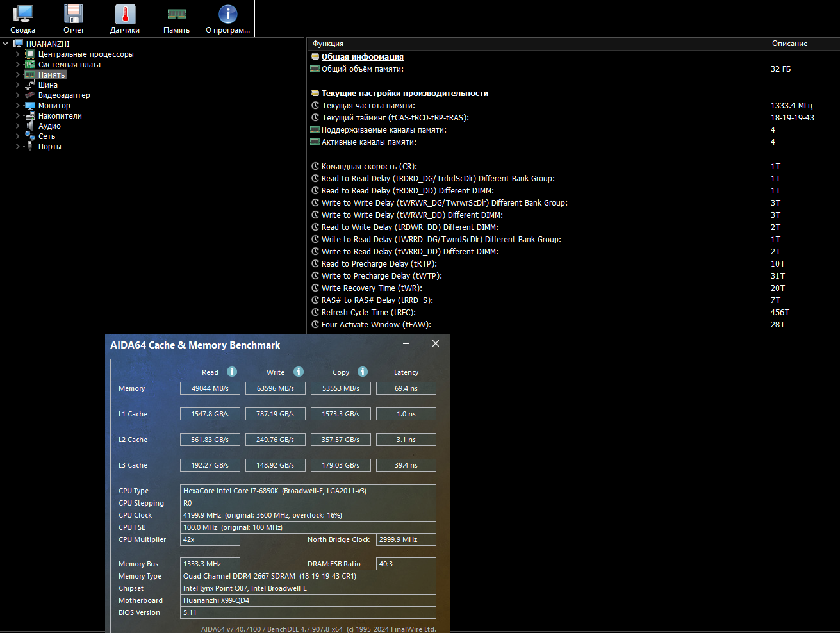
Task: Click the Read column info icon
Action: coord(232,372)
